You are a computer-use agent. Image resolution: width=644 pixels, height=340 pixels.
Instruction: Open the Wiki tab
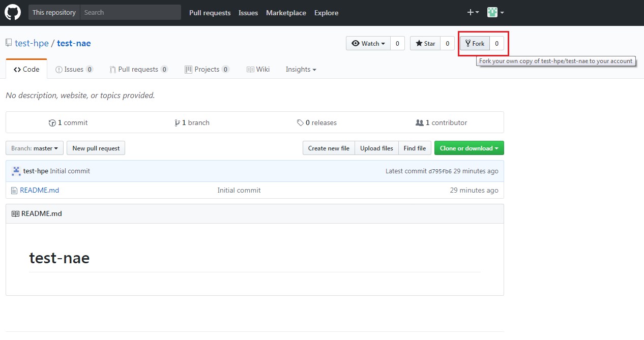pos(258,69)
